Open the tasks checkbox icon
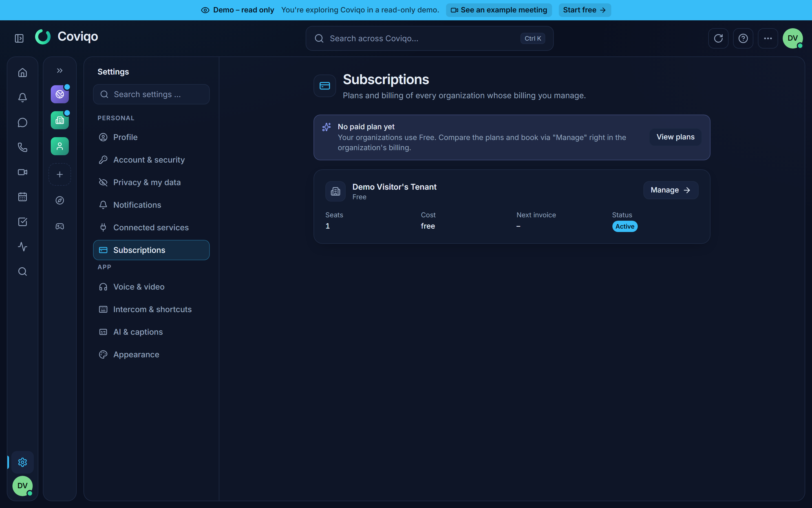This screenshot has height=508, width=812. (23, 222)
